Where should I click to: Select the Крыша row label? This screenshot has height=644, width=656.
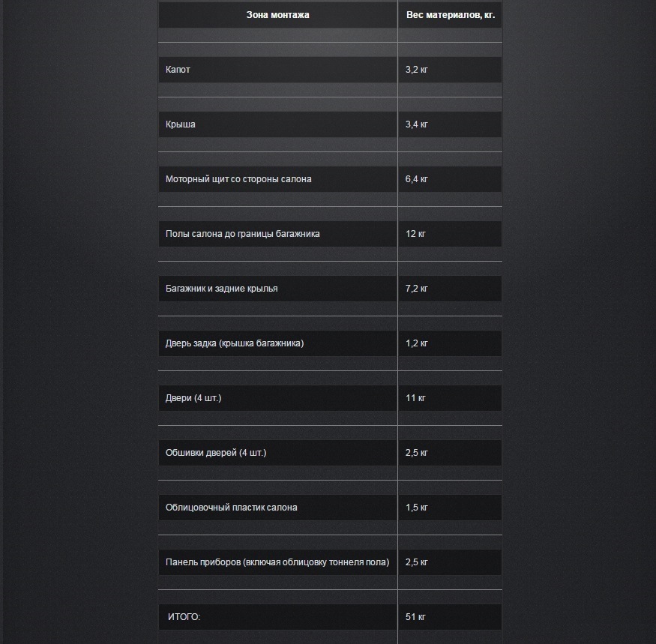click(278, 124)
